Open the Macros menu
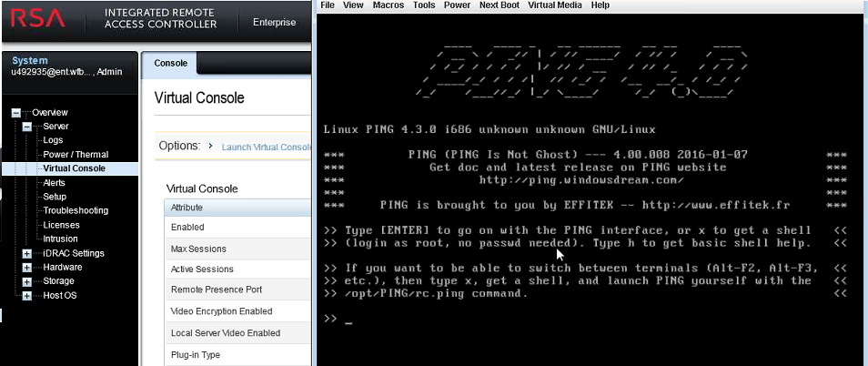868x366 pixels. (389, 5)
